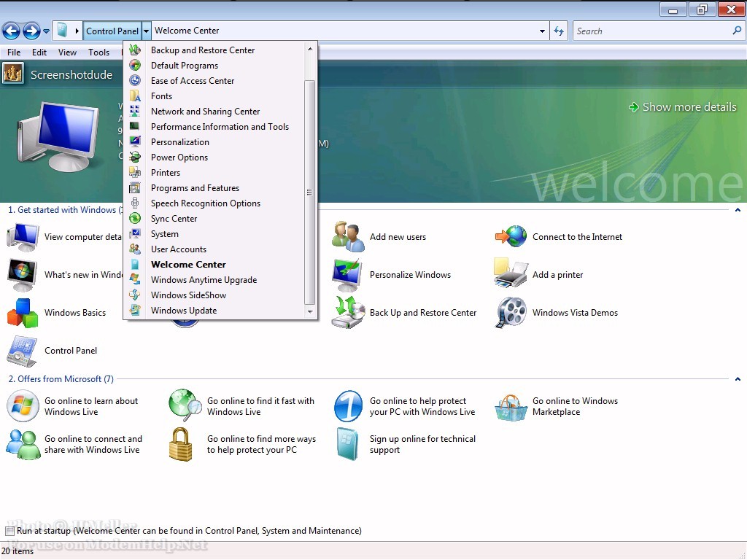Viewport: 747px width, 560px height.
Task: Click the Programs and Features icon
Action: pyautogui.click(x=135, y=187)
